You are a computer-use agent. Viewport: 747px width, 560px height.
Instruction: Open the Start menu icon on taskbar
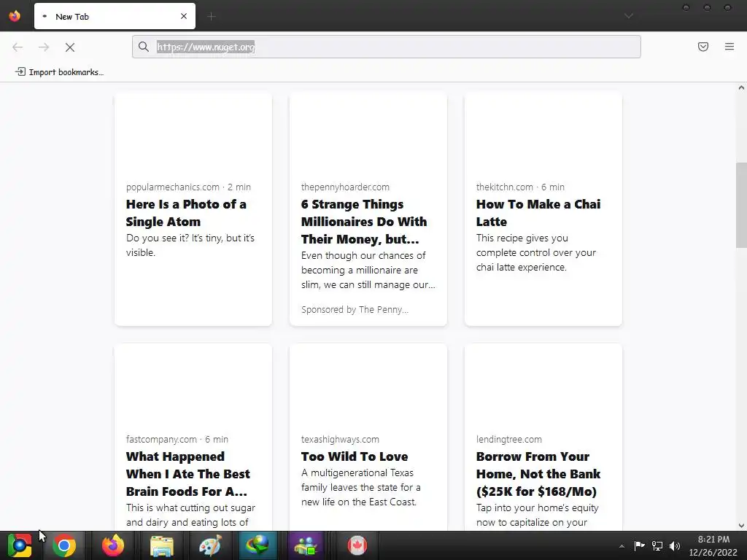pos(20,545)
